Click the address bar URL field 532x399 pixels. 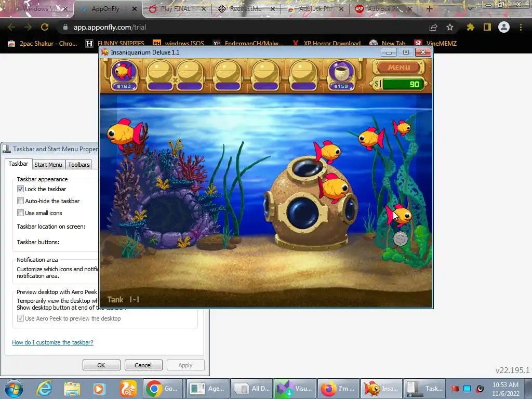(244, 27)
